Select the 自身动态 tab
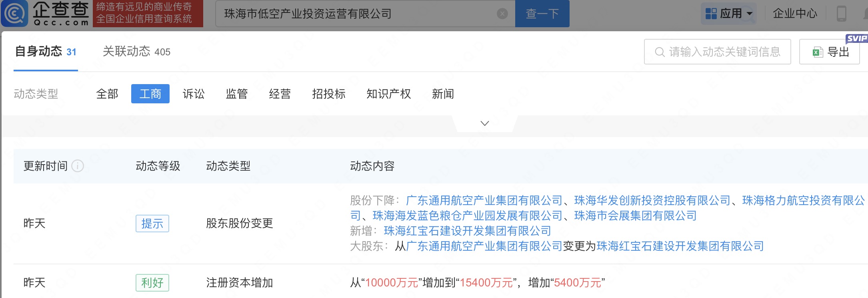 pos(46,52)
